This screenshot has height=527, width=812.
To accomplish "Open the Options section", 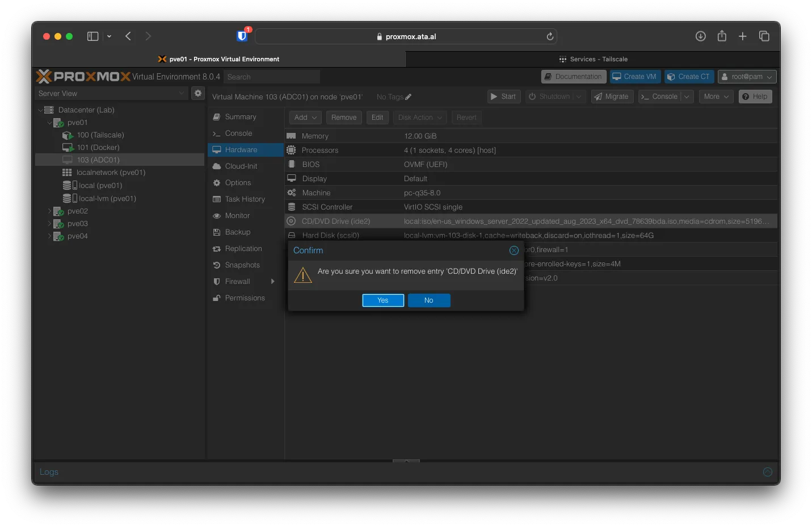I will click(x=245, y=183).
